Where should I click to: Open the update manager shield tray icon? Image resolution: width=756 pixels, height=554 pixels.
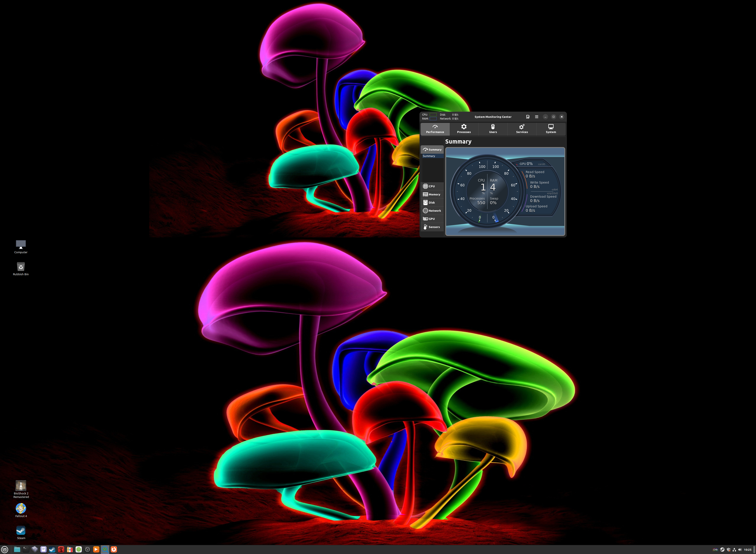coord(729,550)
